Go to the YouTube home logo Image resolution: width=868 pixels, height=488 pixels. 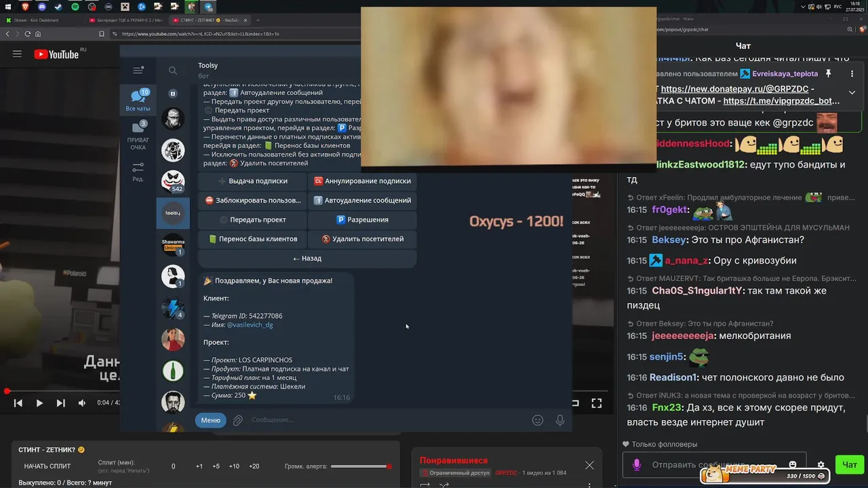(56, 54)
